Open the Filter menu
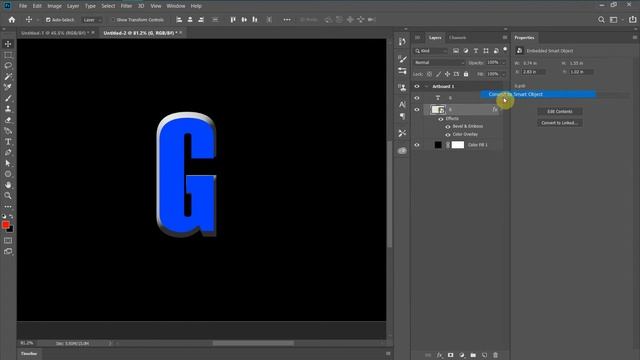Image resolution: width=640 pixels, height=360 pixels. 126,6
